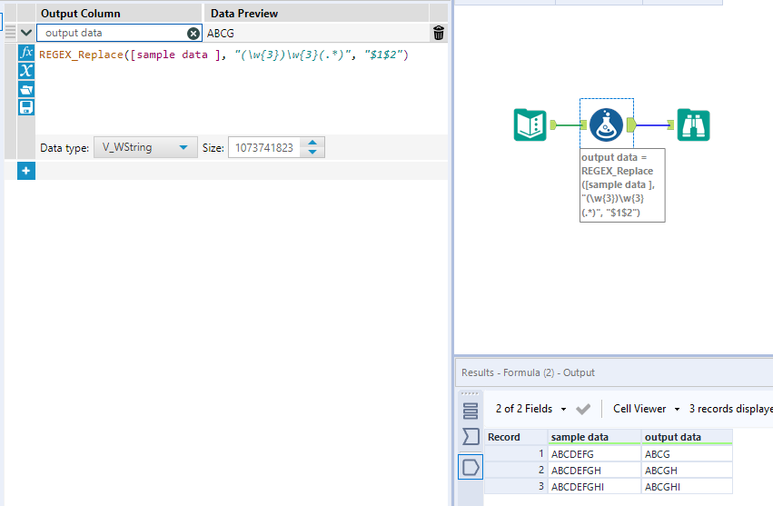The width and height of the screenshot is (773, 506).
Task: Select the Browse binoculars tool on canvas
Action: coord(693,125)
